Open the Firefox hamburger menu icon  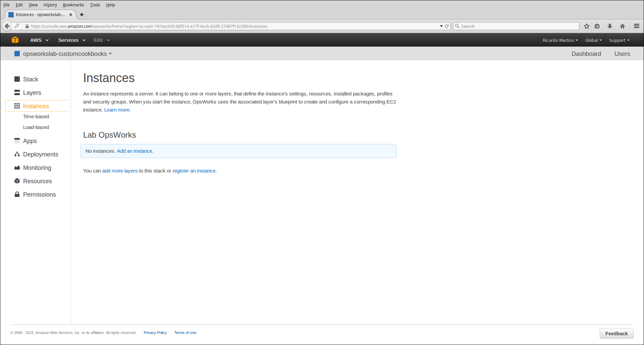[637, 26]
